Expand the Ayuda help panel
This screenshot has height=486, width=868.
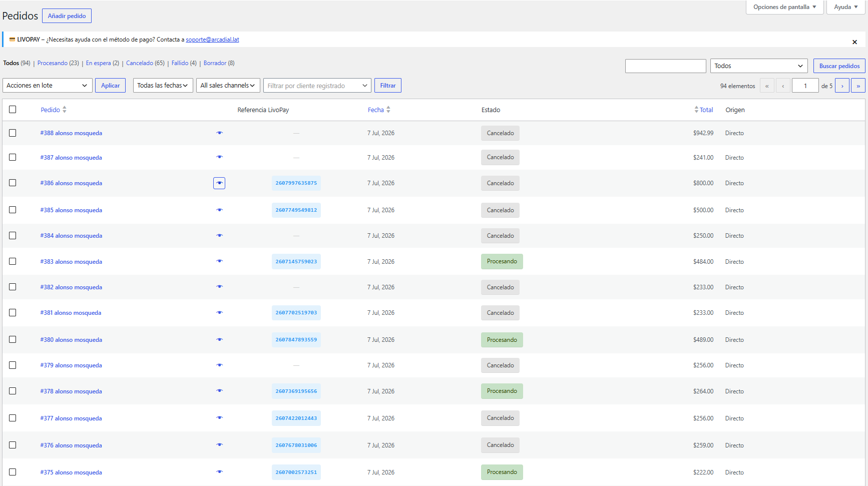click(846, 7)
